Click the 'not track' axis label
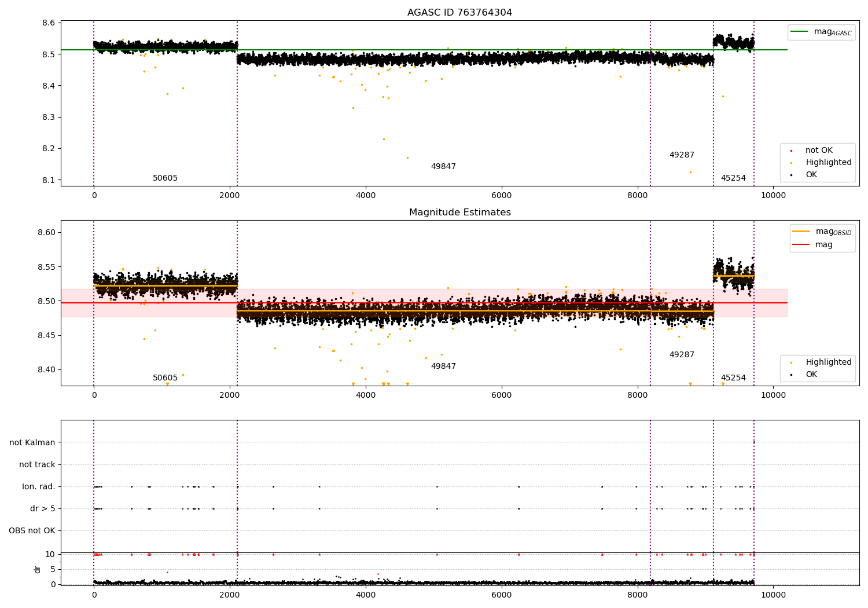Image resolution: width=868 pixels, height=608 pixels. (x=37, y=465)
